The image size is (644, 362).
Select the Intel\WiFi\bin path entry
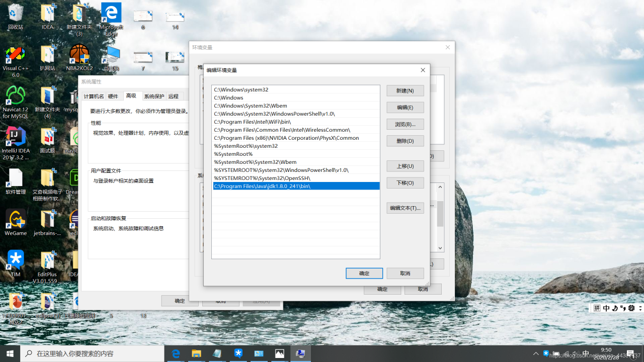tap(296, 122)
